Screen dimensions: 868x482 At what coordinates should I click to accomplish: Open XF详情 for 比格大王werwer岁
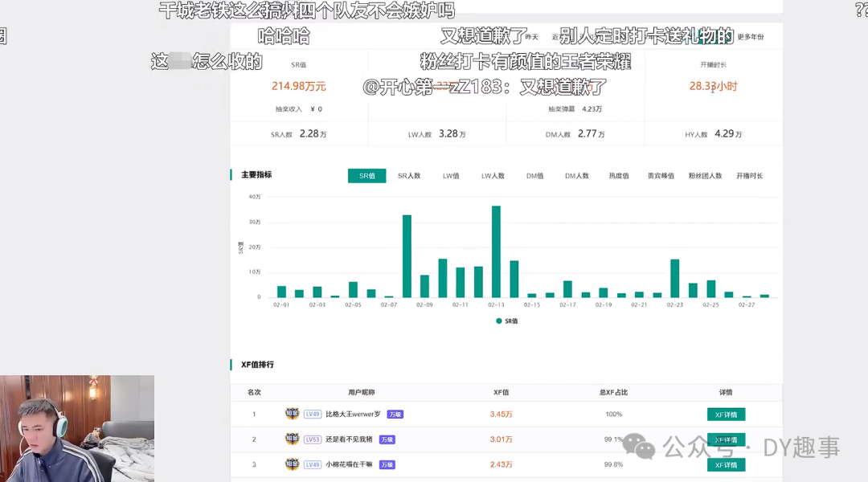click(x=727, y=415)
